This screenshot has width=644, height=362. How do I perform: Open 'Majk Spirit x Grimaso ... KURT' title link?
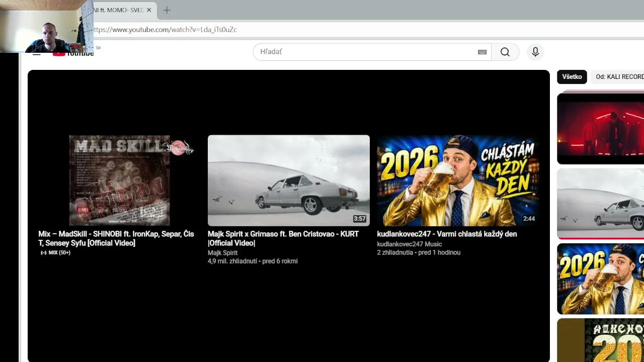pos(283,238)
